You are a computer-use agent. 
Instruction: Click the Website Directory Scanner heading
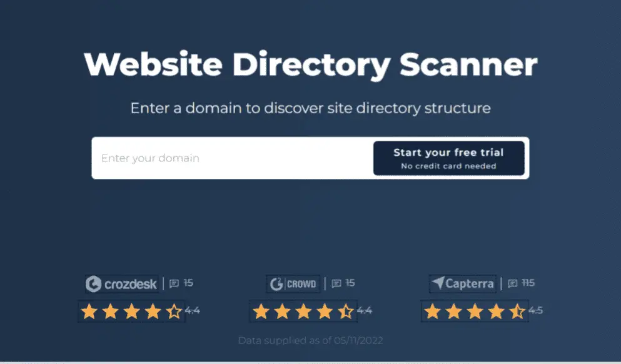click(310, 65)
